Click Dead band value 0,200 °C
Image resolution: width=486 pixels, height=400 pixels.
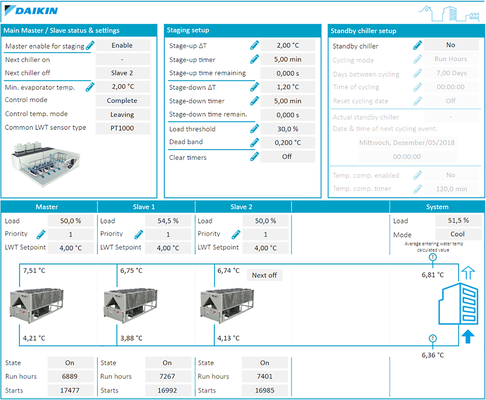tap(288, 143)
